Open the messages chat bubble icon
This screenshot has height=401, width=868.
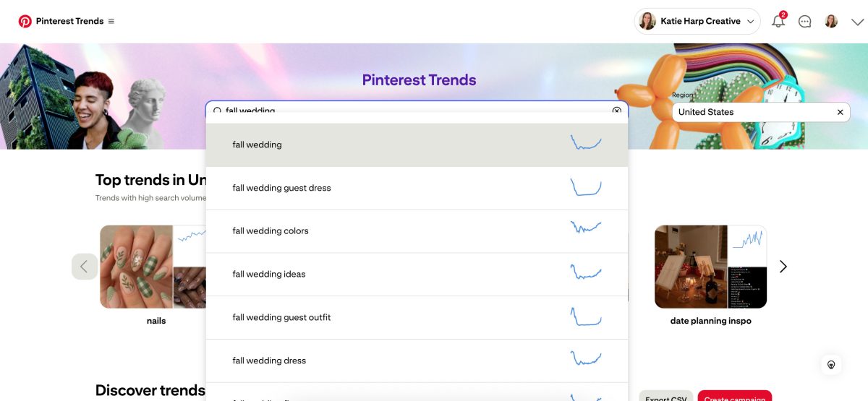(x=805, y=21)
